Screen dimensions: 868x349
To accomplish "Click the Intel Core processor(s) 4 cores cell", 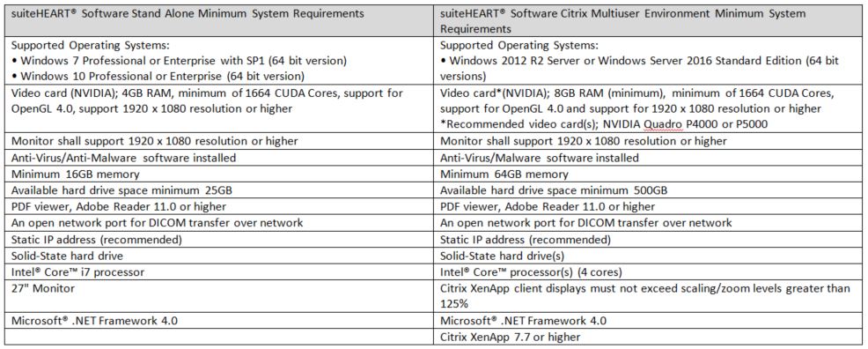I will coord(648,272).
